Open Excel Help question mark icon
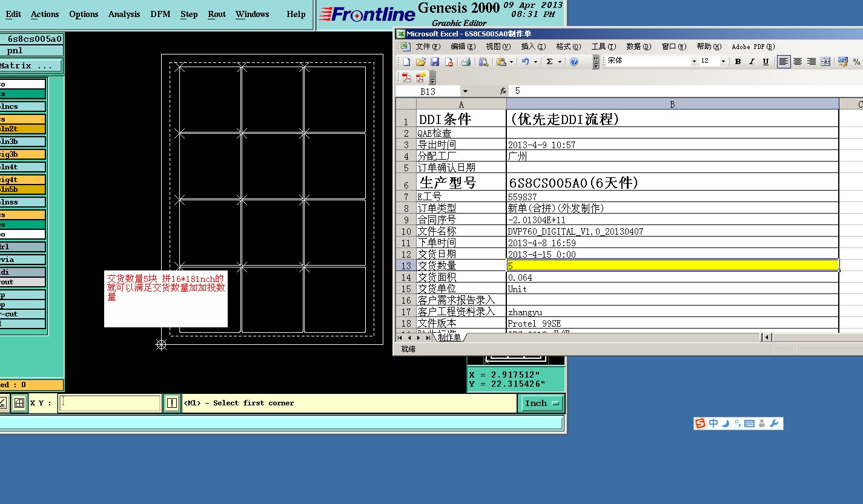The height and width of the screenshot is (504, 863). pos(574,62)
